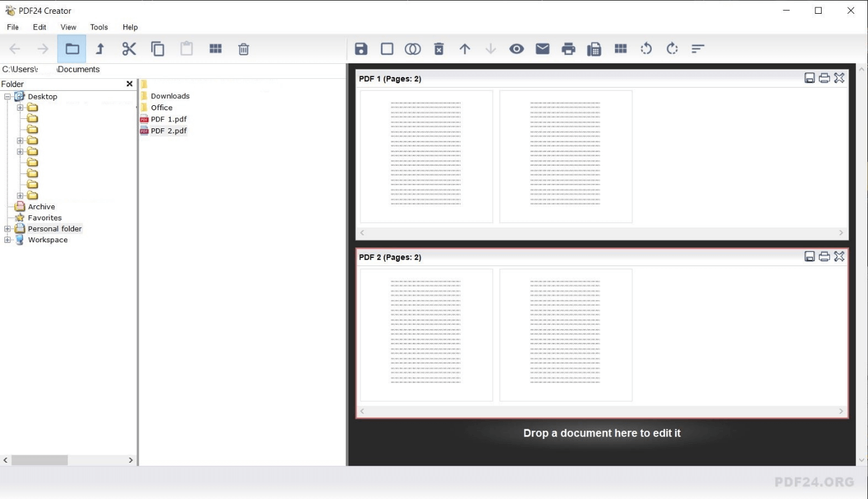
Task: Delete the selected document in the editor toolbar
Action: (439, 49)
